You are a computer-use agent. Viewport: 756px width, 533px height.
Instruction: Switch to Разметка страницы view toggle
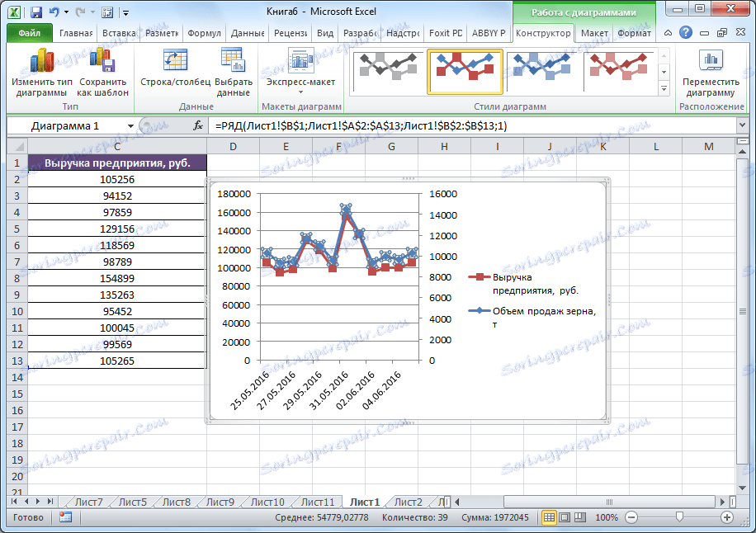(x=565, y=517)
